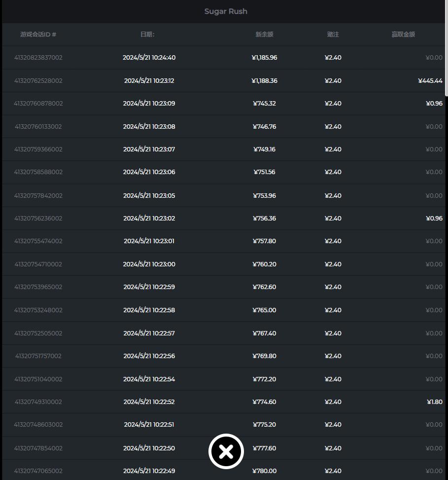Open session 41320752505002

(38, 333)
